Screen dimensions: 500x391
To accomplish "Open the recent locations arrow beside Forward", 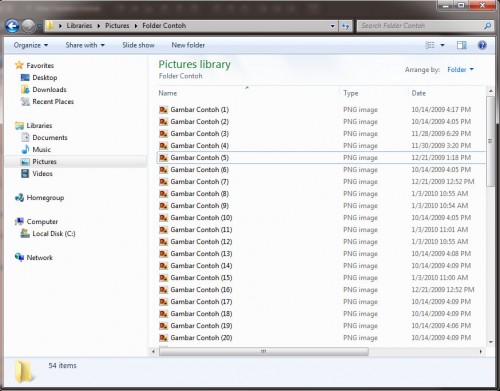I will 39,26.
